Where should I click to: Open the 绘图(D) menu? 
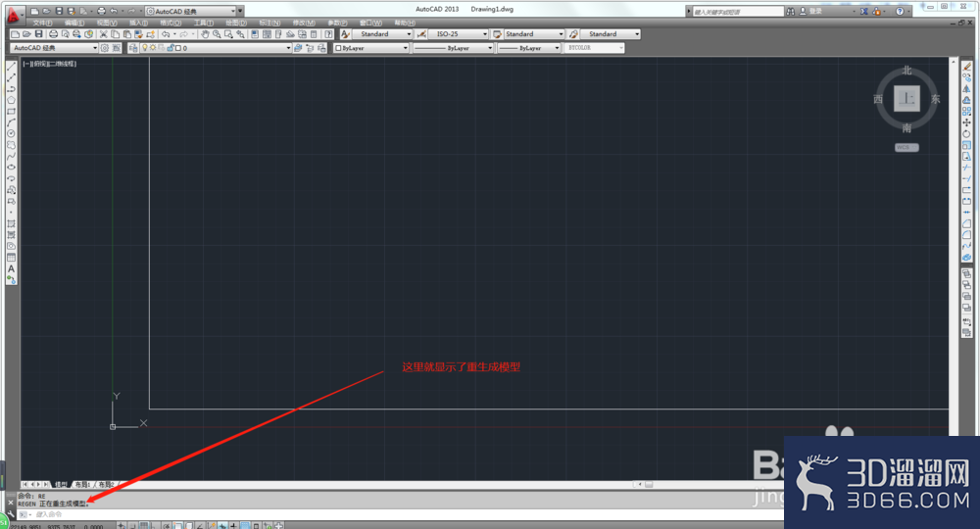coord(235,24)
